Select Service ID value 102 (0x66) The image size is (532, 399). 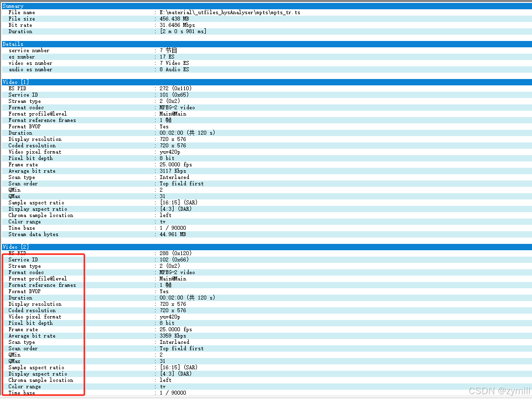click(174, 260)
